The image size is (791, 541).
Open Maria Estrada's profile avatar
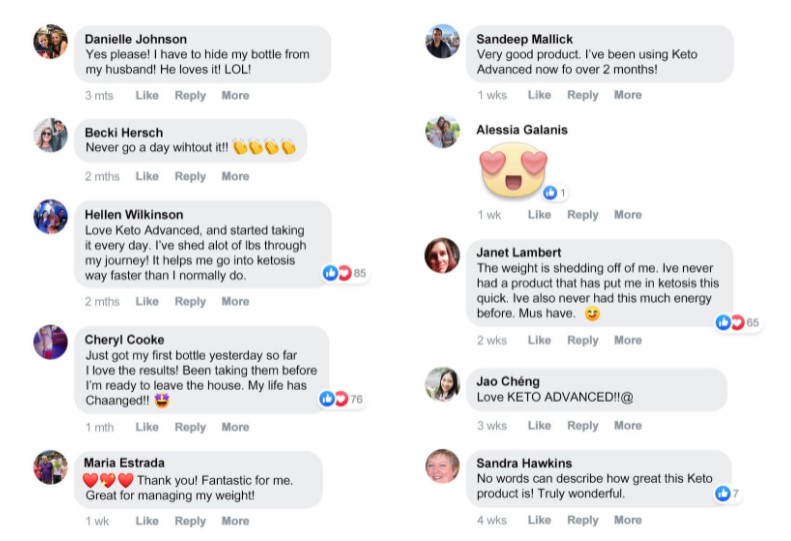[x=50, y=467]
